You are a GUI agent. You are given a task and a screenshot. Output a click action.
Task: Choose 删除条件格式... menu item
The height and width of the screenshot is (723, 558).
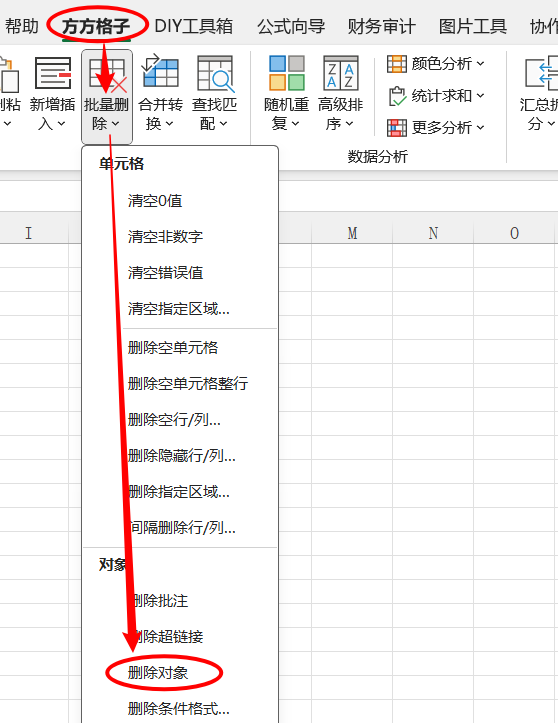click(178, 708)
